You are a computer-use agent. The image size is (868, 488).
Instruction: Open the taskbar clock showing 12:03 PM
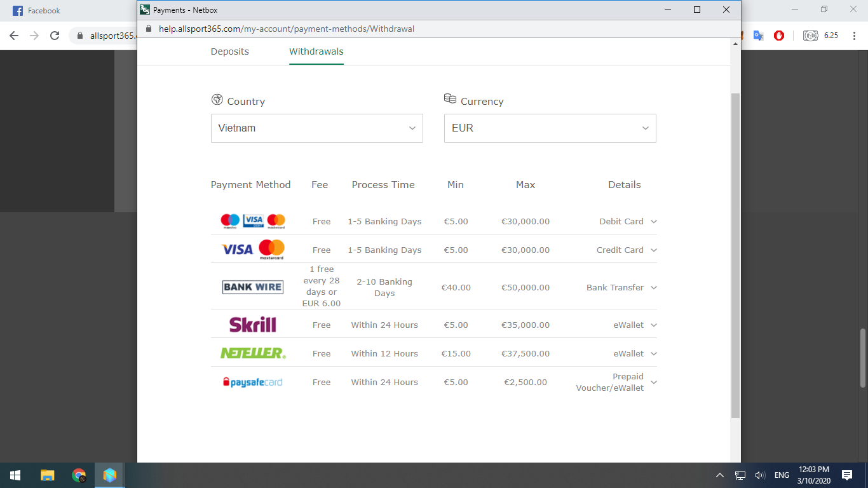click(814, 475)
